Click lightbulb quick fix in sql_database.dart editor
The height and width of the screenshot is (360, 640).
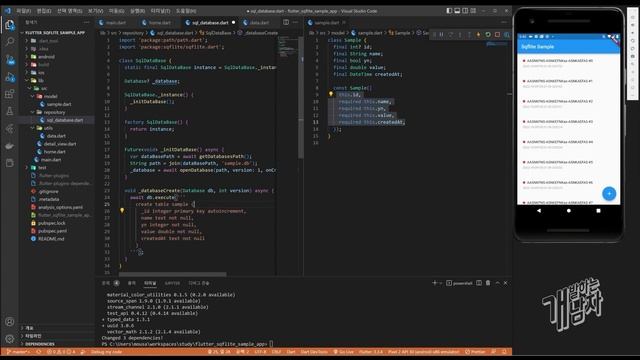122,211
